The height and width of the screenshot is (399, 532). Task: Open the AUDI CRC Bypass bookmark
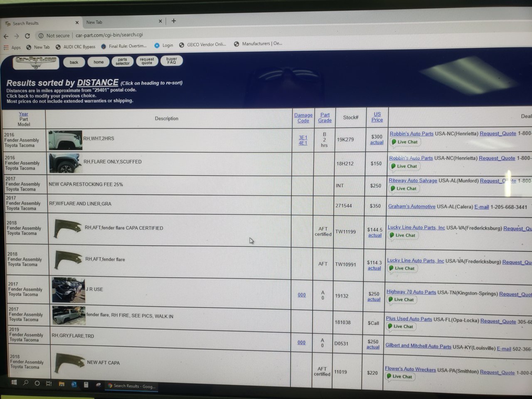(76, 47)
